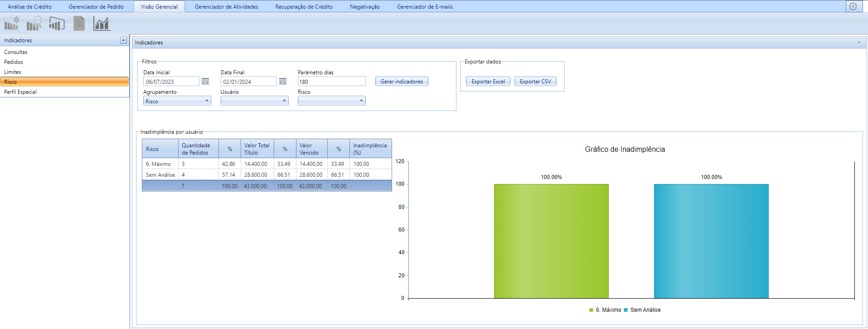The width and height of the screenshot is (868, 329).
Task: Click the 43.000,00 total Valor Vencido cell
Action: click(312, 186)
